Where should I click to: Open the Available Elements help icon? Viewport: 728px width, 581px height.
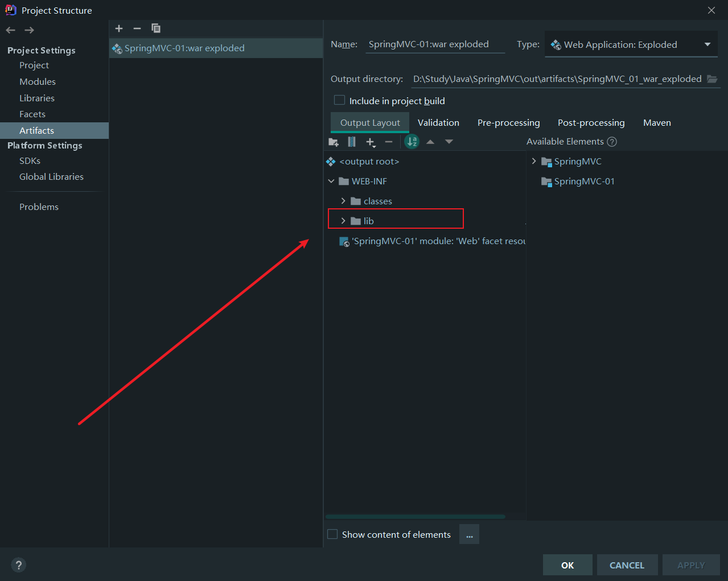pyautogui.click(x=612, y=142)
